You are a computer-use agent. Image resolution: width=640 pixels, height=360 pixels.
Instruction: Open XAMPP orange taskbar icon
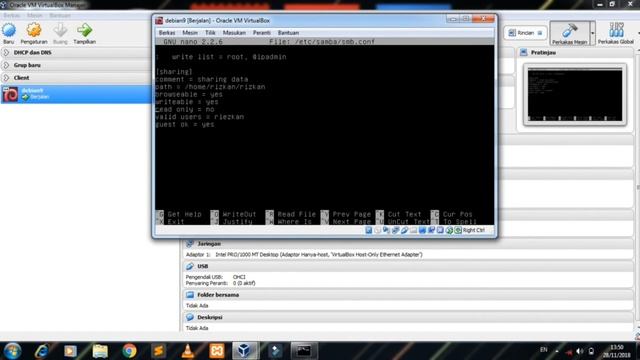click(217, 351)
